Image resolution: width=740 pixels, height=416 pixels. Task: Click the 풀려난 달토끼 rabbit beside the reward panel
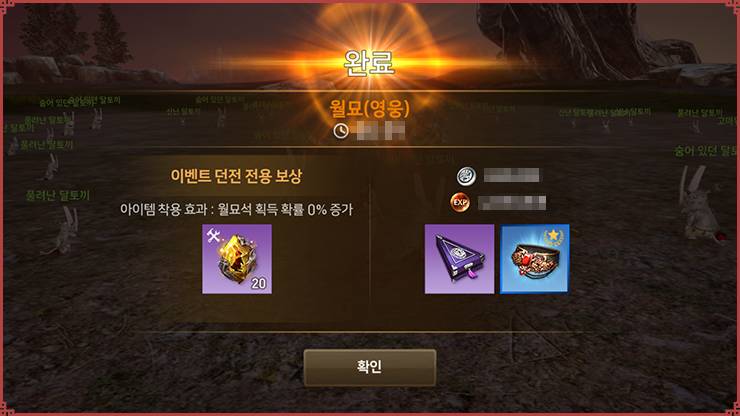click(64, 230)
